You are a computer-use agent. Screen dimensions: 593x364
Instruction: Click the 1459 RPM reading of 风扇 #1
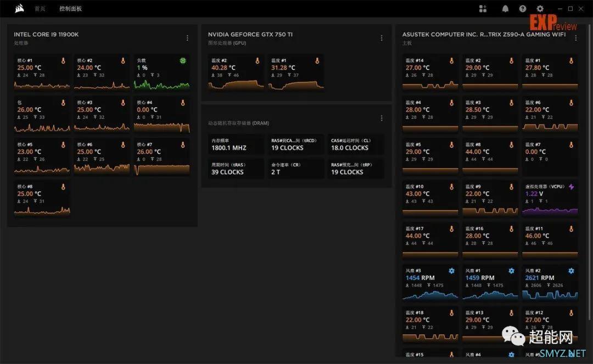pos(480,278)
